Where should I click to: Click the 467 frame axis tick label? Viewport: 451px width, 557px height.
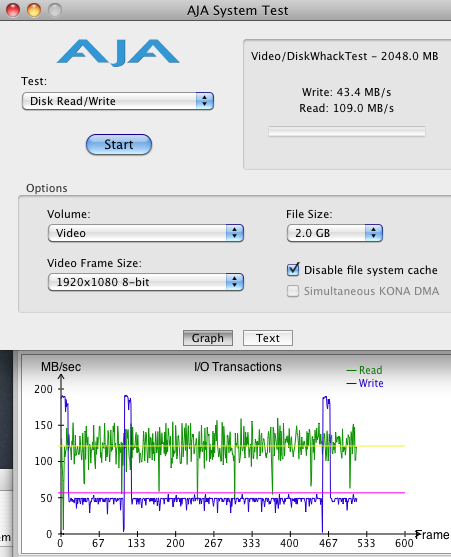pos(328,543)
